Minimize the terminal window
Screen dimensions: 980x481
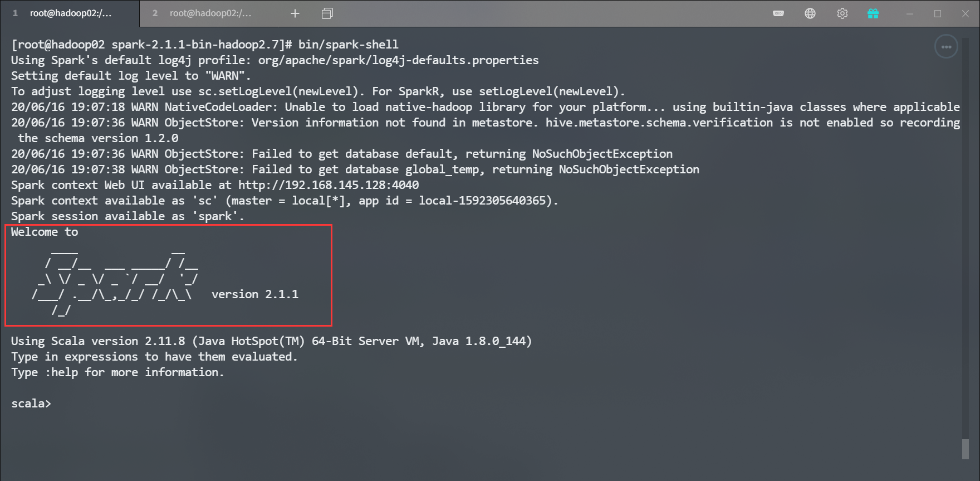[910, 13]
